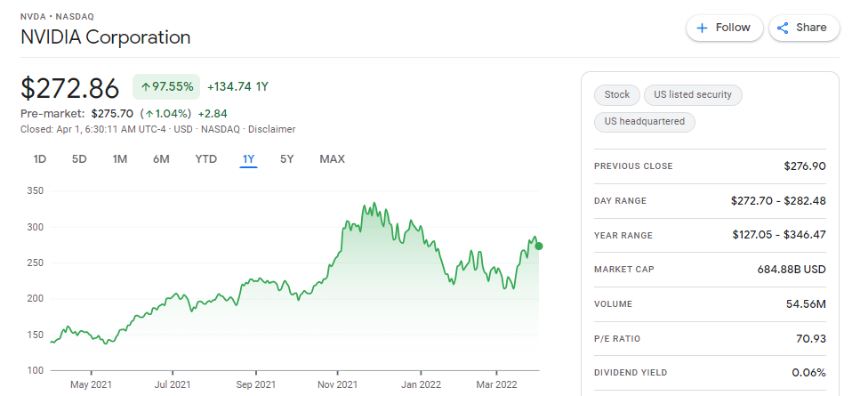Click the Stock category chip
The image size is (868, 396).
click(x=616, y=94)
